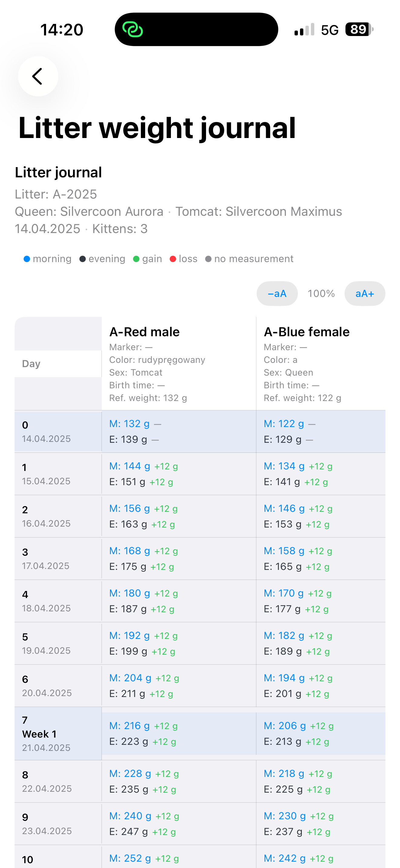The height and width of the screenshot is (868, 400).
Task: Tap the Day column header cell
Action: coord(58,363)
